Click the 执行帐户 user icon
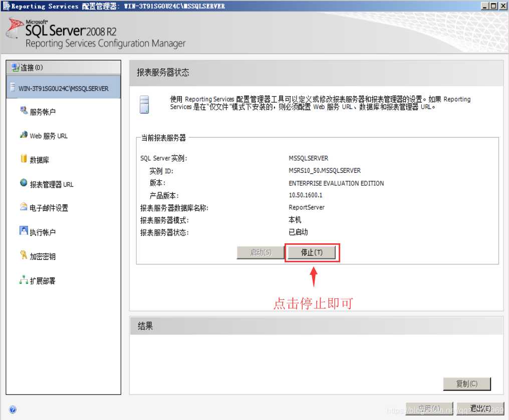This screenshot has width=509, height=420. [x=24, y=231]
